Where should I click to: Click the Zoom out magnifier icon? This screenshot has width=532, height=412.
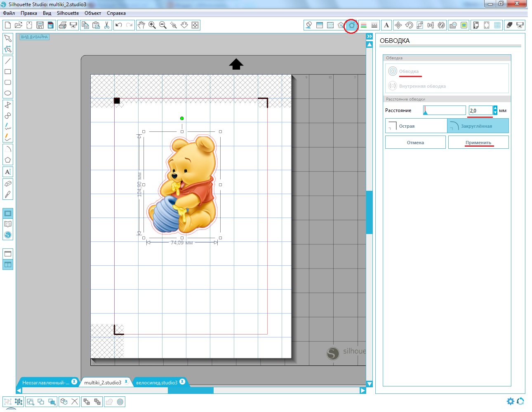point(163,25)
